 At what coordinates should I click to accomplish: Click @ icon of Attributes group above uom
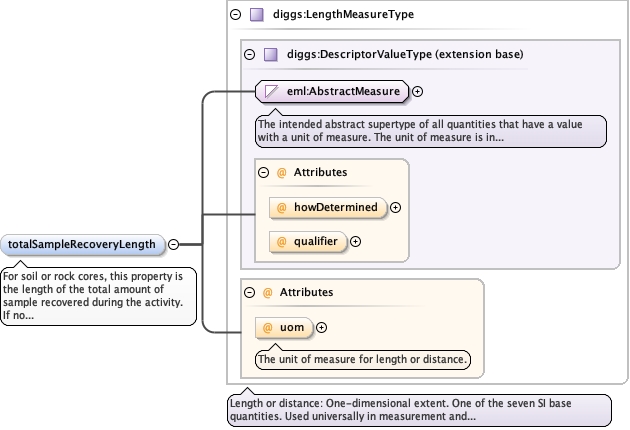coord(267,293)
